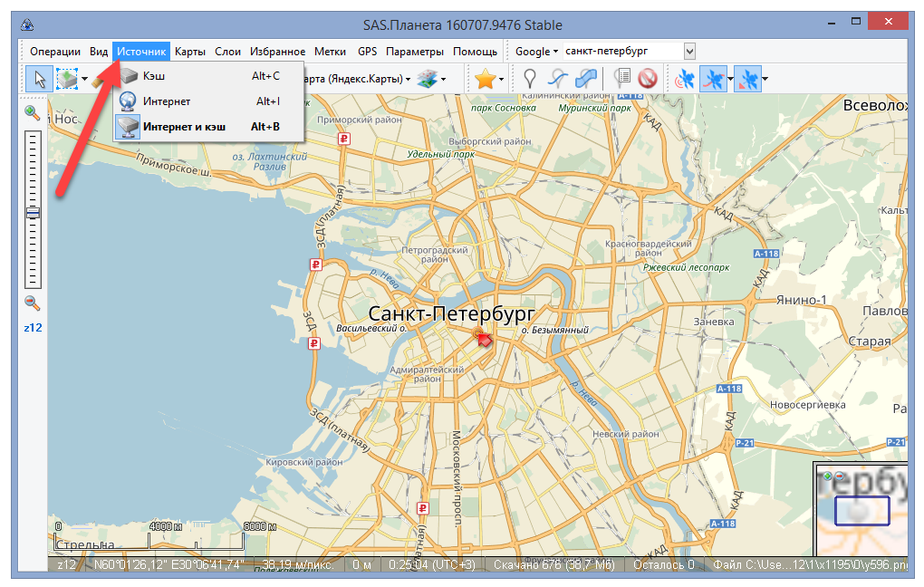Click the vertical zoom level slider handle
Screen dimensions: 924x587
33,213
